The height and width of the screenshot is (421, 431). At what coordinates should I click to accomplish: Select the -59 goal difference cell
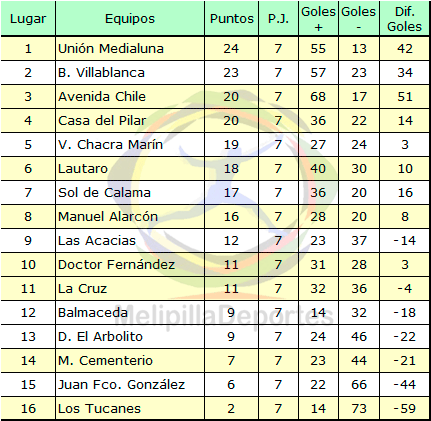404,409
